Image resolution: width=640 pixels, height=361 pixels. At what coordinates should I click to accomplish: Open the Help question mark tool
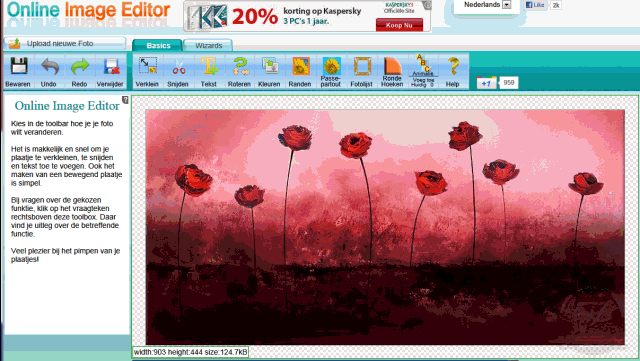click(x=453, y=66)
